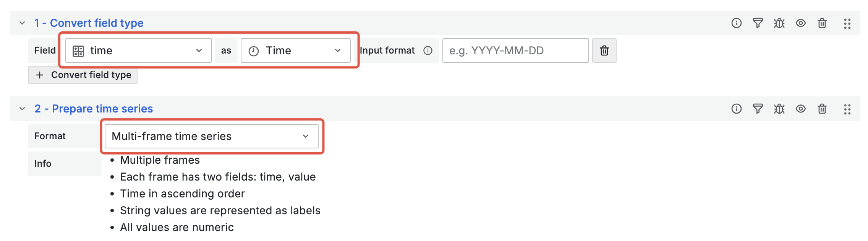Debug the Prepare time series transformation

pyautogui.click(x=779, y=109)
